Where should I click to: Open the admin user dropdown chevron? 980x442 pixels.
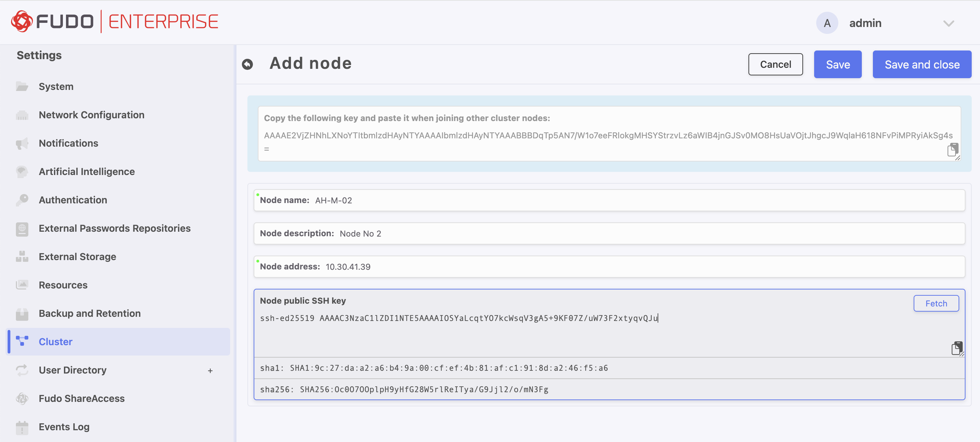coord(949,23)
